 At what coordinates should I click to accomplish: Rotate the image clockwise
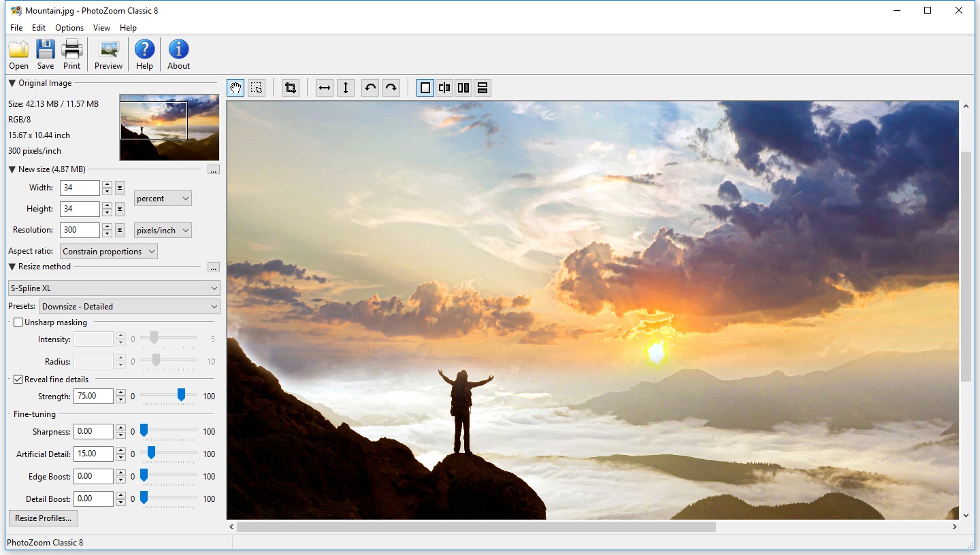pyautogui.click(x=391, y=87)
